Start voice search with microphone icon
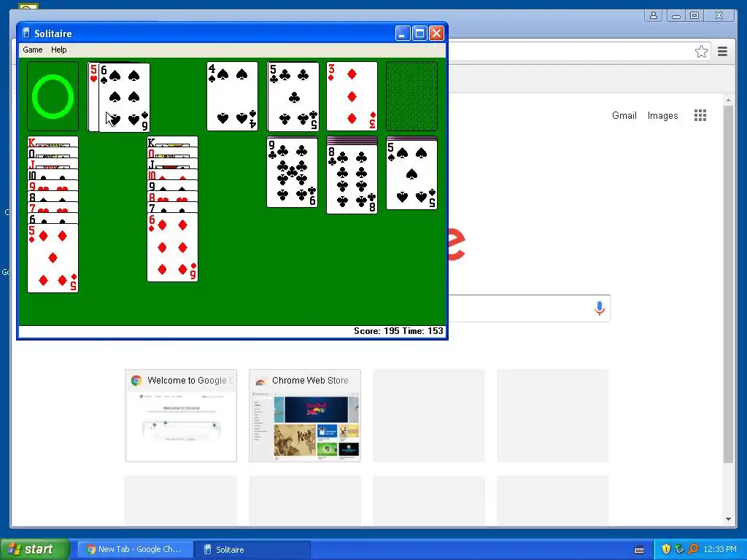 point(600,308)
